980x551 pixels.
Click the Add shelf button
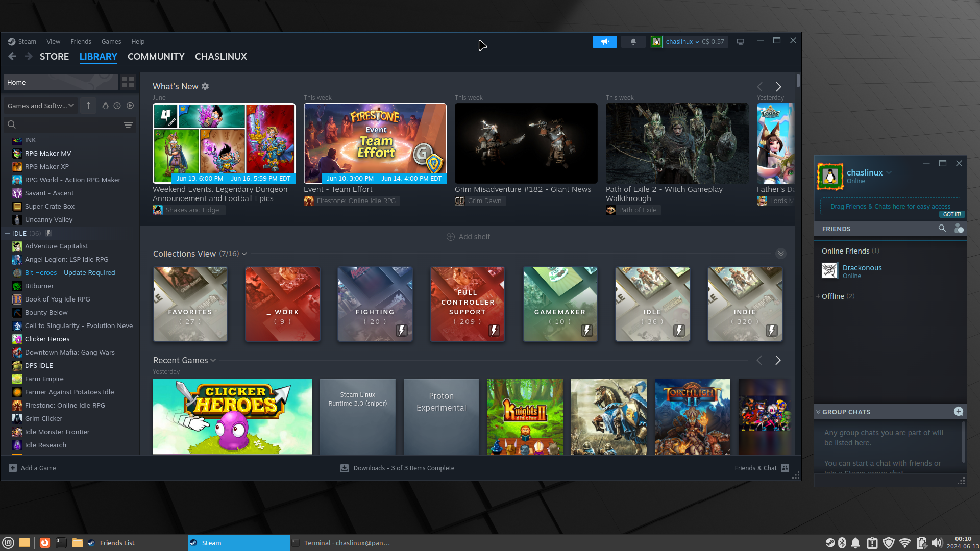[468, 237]
